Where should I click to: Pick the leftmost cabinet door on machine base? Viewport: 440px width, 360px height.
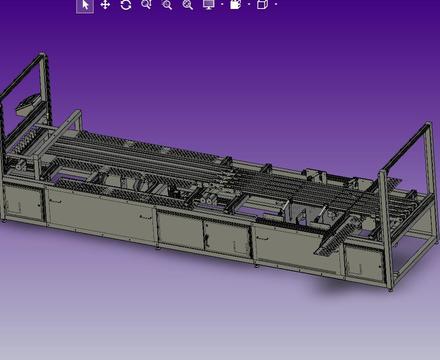(24, 203)
